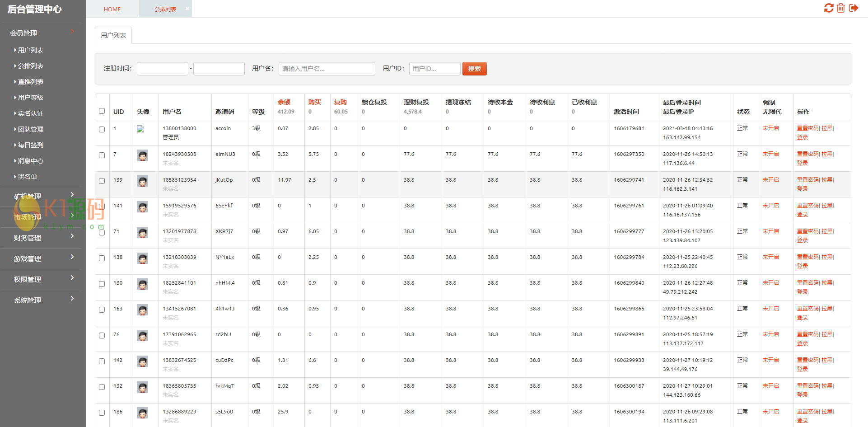Click the 复购 column header
Viewport: 868px width, 427px height.
tap(341, 102)
